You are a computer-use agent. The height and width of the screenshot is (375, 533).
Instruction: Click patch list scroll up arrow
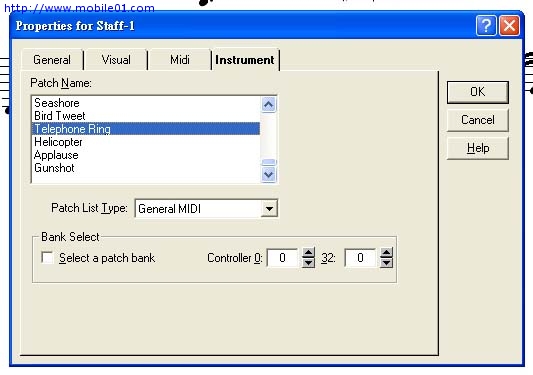(269, 104)
